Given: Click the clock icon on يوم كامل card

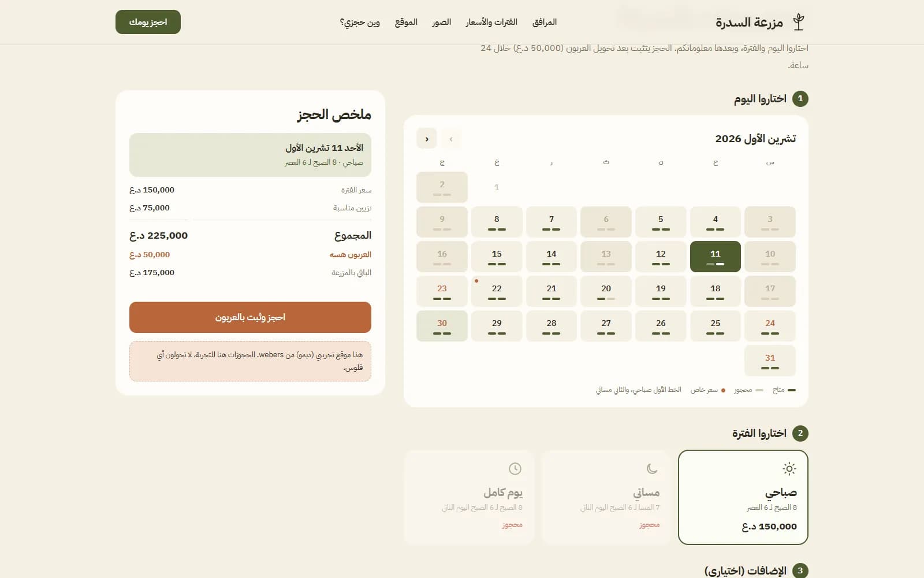Looking at the screenshot, I should (515, 469).
